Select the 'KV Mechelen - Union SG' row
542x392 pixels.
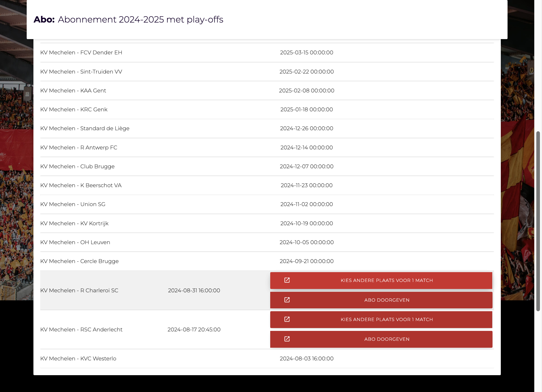267,204
